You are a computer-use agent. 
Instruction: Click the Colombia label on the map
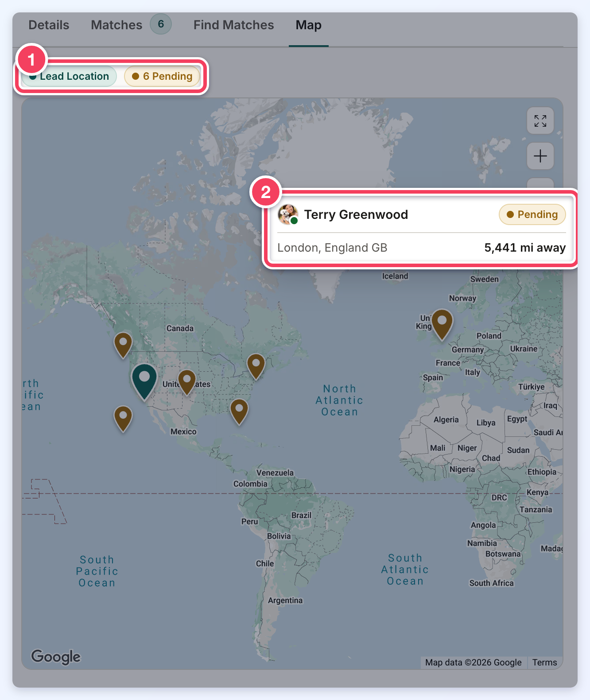[x=250, y=484]
